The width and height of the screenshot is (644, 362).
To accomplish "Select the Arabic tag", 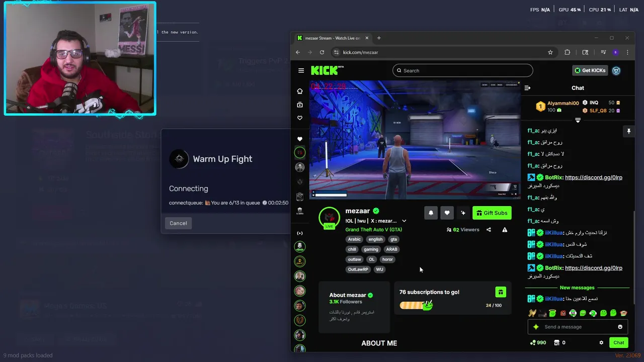I will click(354, 239).
